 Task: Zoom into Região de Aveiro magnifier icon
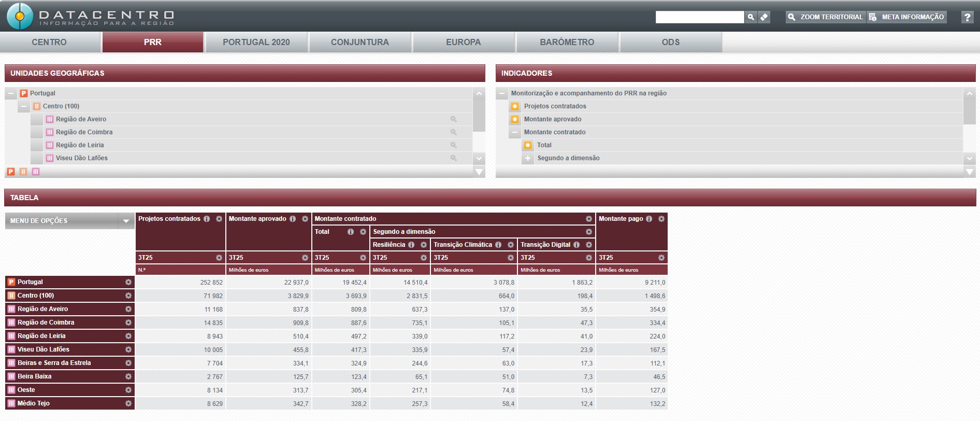pyautogui.click(x=453, y=119)
